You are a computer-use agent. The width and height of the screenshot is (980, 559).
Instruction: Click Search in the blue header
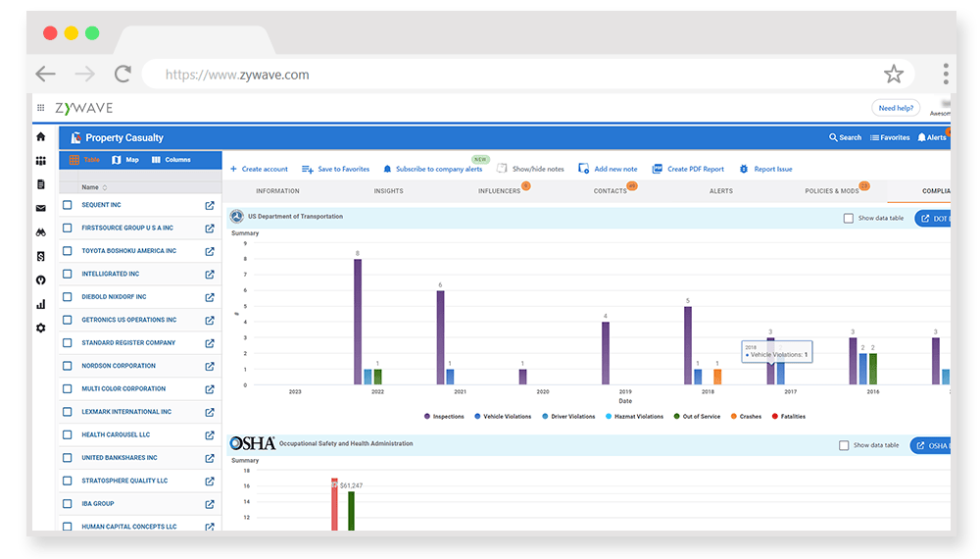pos(845,137)
